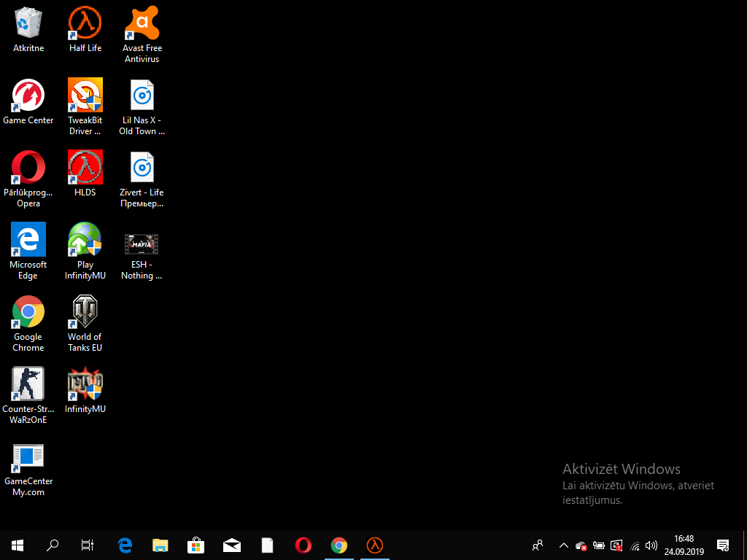747x560 pixels.
Task: Select the Game Center desktop shortcut
Action: tap(28, 101)
